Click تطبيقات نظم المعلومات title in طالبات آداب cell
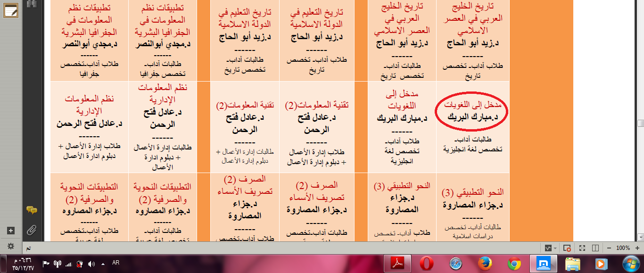This screenshot has height=273, width=644. (163, 19)
